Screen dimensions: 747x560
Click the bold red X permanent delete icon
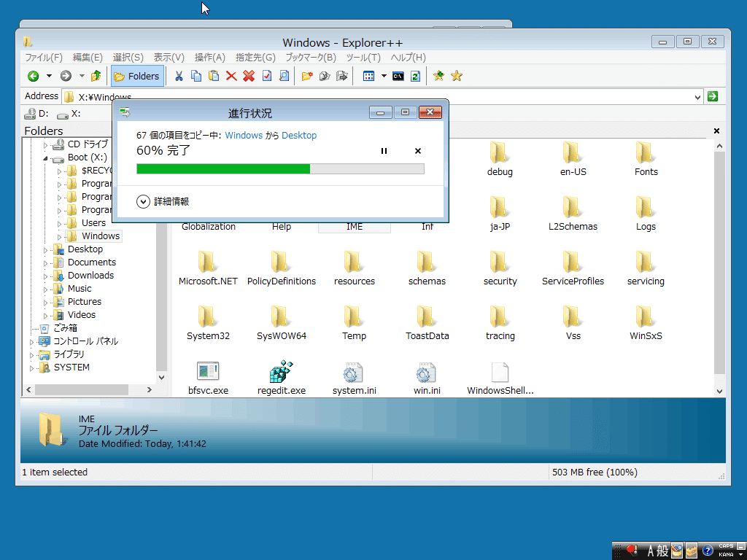(x=249, y=76)
